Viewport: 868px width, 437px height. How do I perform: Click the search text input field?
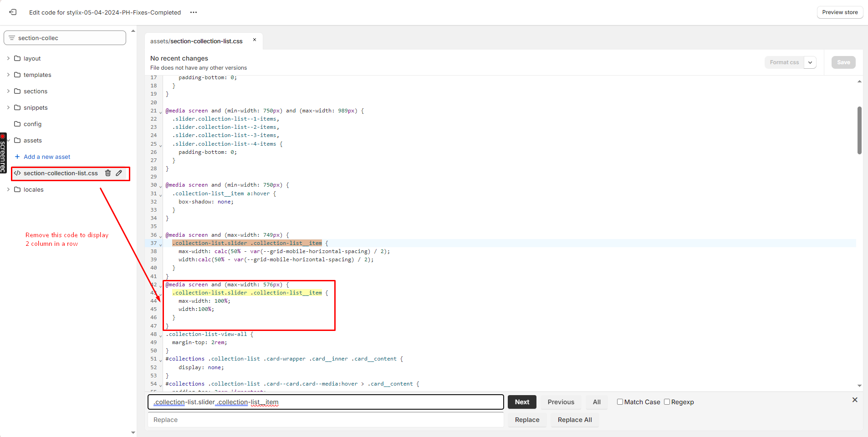pyautogui.click(x=326, y=402)
